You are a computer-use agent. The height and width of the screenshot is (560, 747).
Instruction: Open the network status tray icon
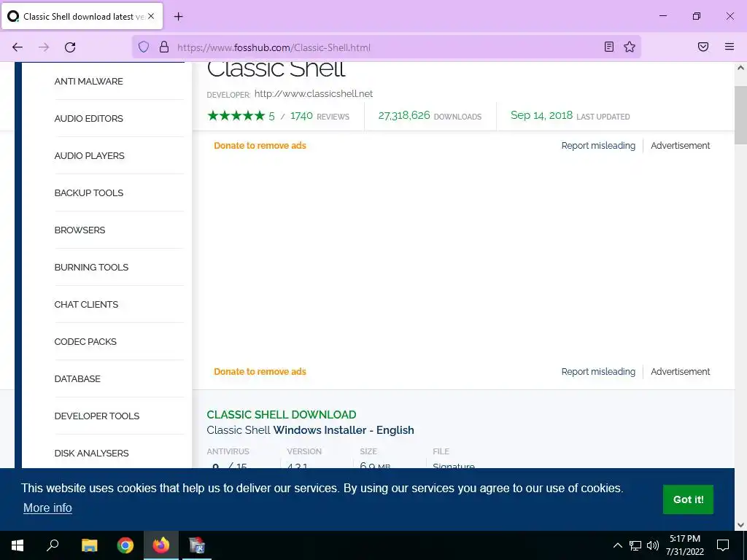tap(635, 545)
